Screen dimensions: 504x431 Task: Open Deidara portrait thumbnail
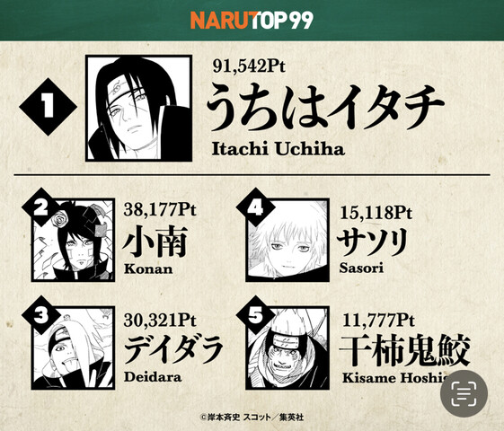pos(74,347)
